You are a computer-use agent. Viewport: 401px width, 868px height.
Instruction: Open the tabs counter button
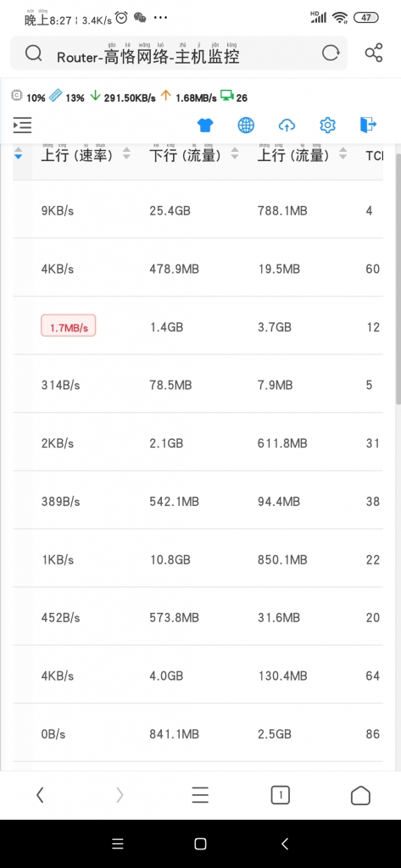pyautogui.click(x=281, y=795)
